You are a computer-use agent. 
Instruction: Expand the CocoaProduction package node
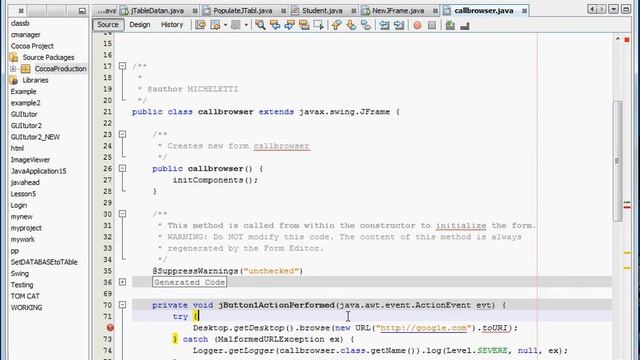[13, 69]
